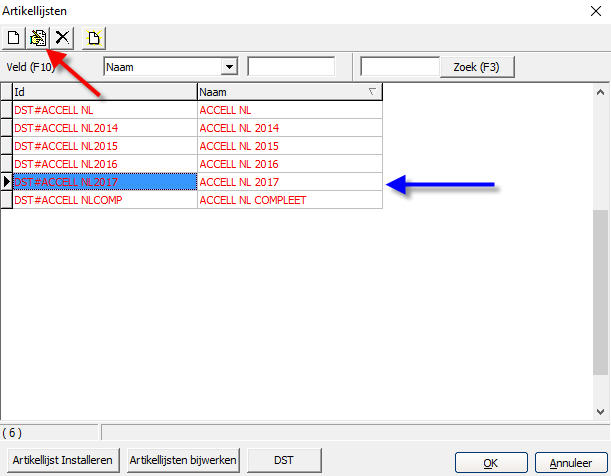Click the new blank article list icon

(x=14, y=38)
